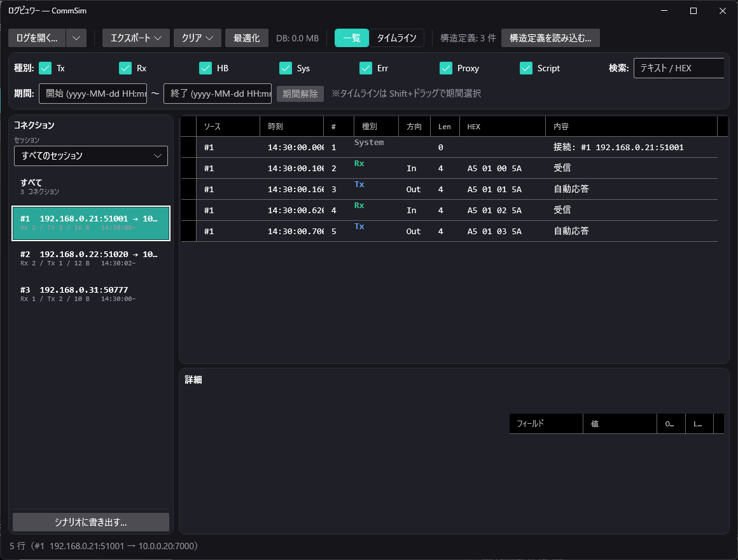Click the Tx type label in row 5
This screenshot has width=738, height=560.
pos(359,227)
